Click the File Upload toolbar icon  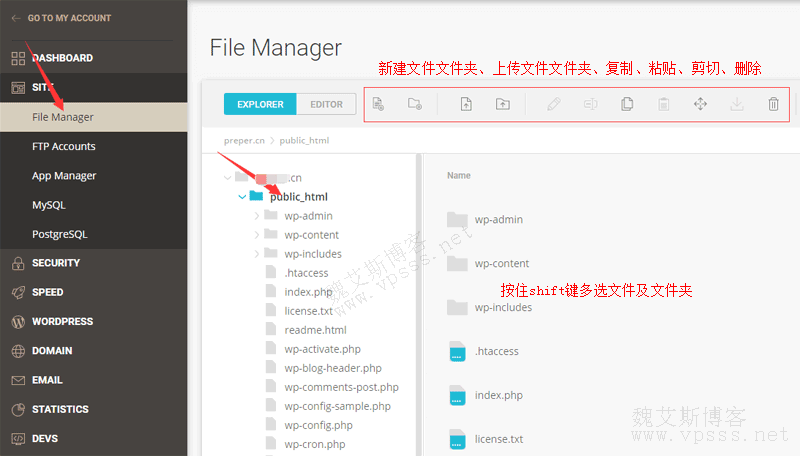(x=466, y=104)
